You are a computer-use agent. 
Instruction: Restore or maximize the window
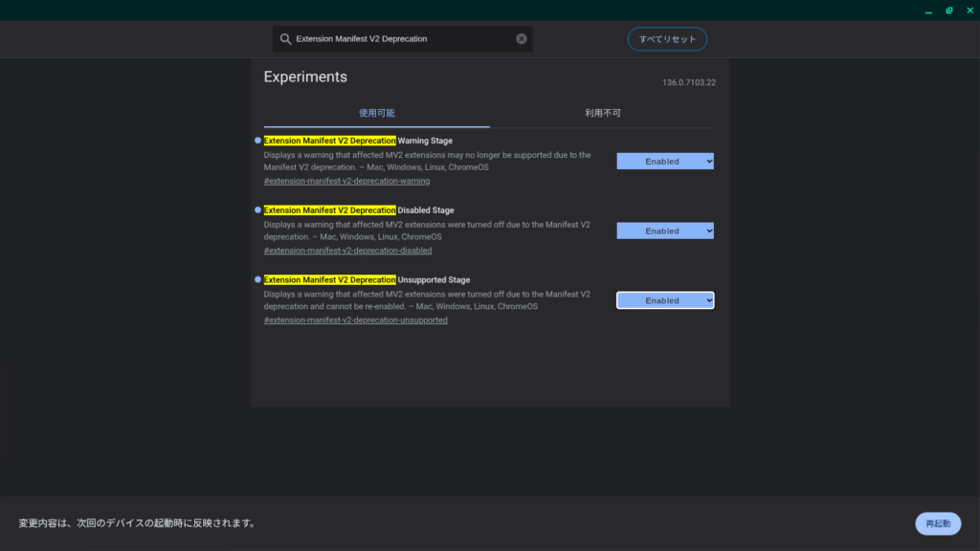(949, 11)
